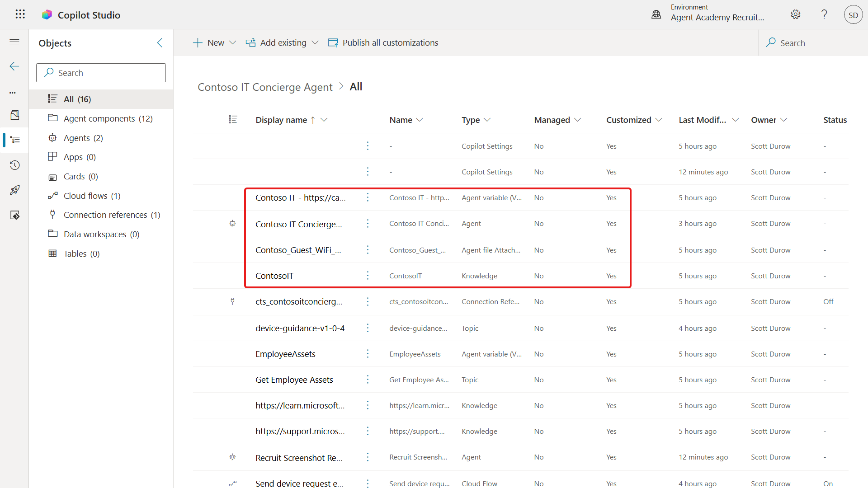Open the Recruit Screenshot Re... agent
868x488 pixels.
pos(299,458)
